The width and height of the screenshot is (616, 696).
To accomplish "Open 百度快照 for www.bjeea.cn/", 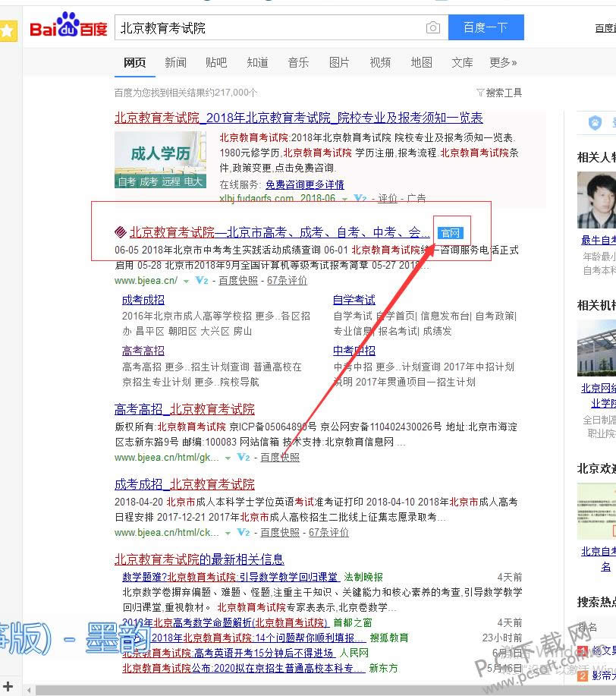I will point(238,281).
